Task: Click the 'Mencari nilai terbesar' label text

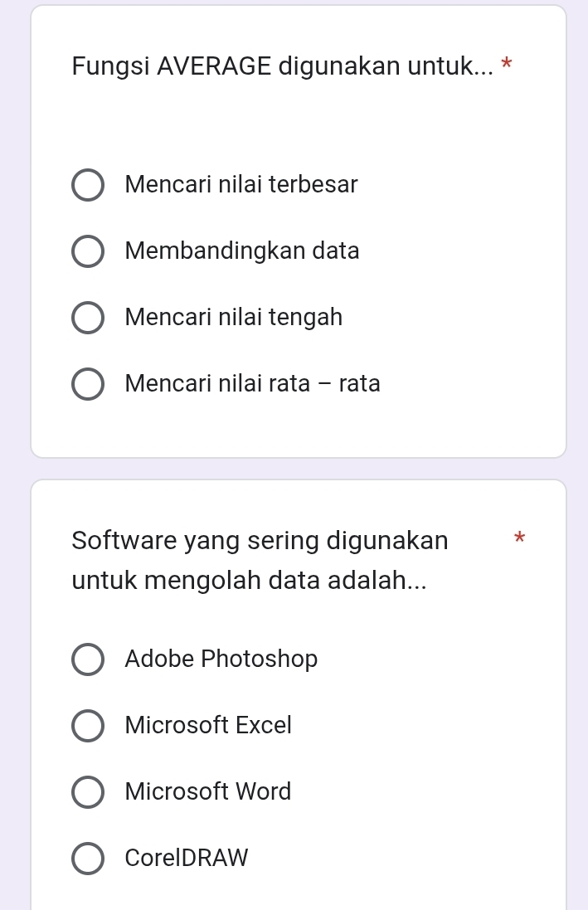Action: click(241, 184)
